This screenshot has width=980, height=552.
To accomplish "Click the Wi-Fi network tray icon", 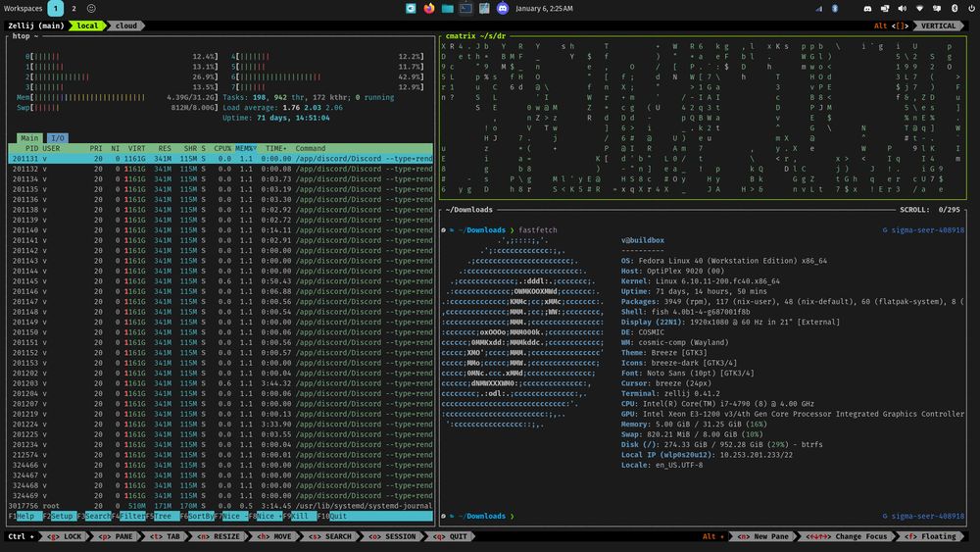I will point(919,8).
